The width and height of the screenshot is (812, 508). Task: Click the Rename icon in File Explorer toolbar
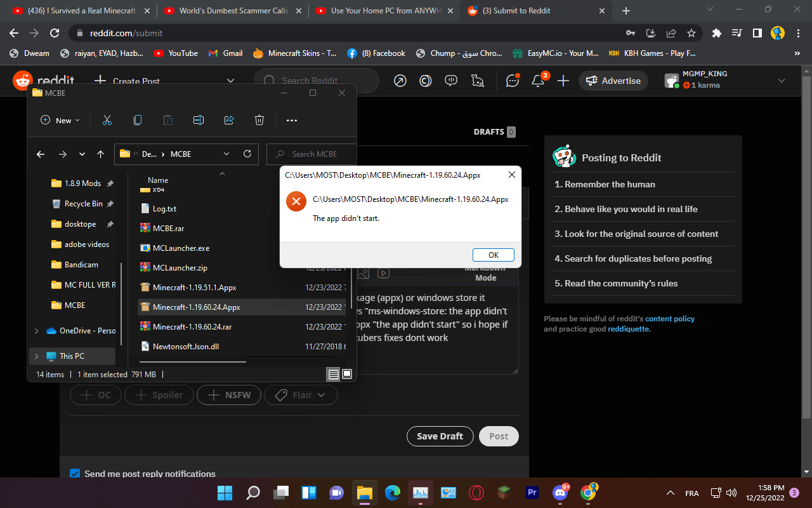[198, 120]
